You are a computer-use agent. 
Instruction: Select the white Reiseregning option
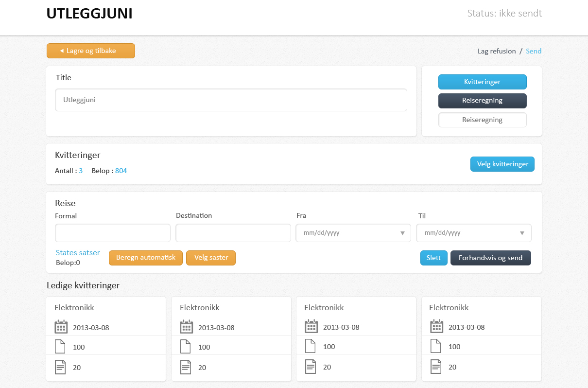482,120
